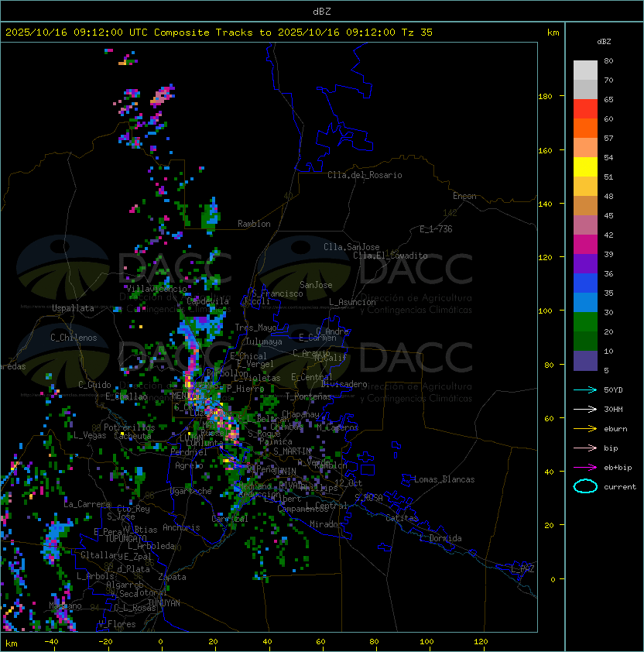Click the 'Clla.del_Rosario' map label

pyautogui.click(x=365, y=175)
